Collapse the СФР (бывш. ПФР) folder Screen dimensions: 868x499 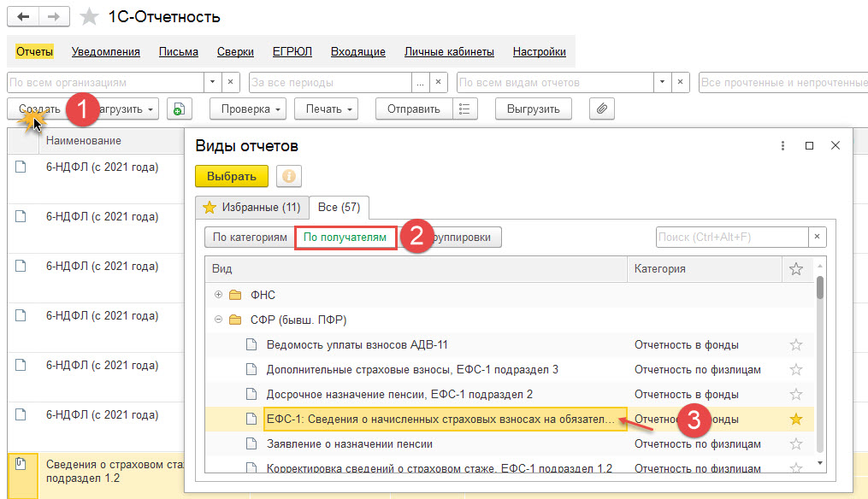click(218, 320)
